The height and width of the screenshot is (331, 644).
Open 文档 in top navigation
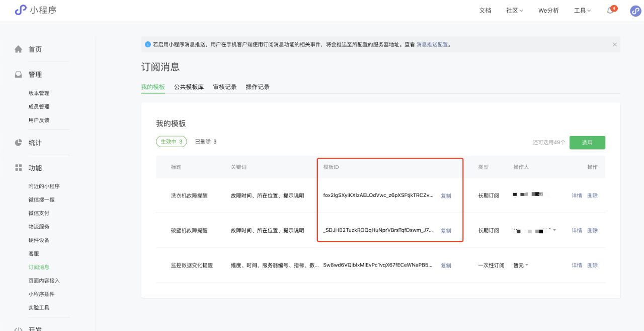485,11
